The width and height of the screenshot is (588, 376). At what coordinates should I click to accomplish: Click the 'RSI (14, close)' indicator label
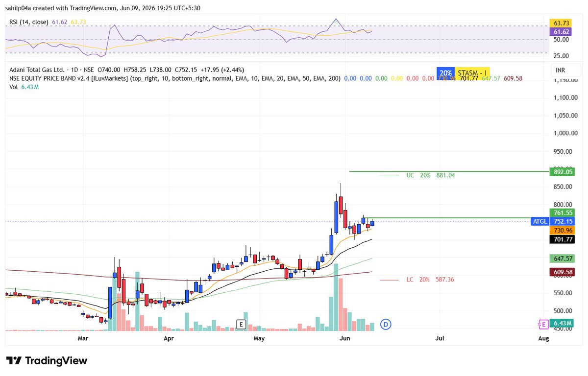29,22
